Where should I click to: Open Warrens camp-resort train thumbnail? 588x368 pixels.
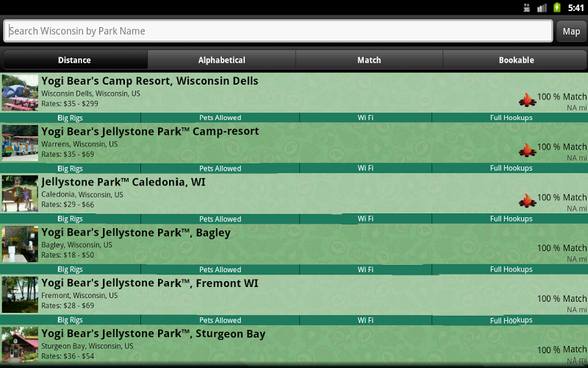pos(20,143)
